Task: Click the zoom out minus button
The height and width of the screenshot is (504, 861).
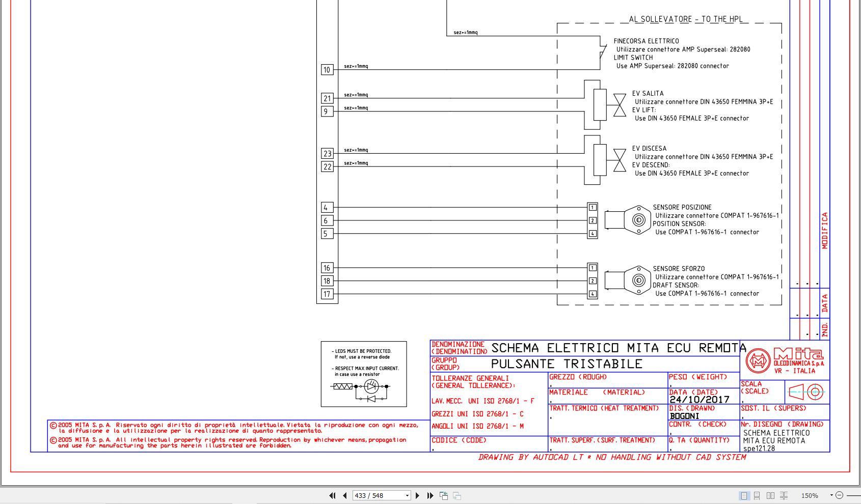Action: coord(840,495)
